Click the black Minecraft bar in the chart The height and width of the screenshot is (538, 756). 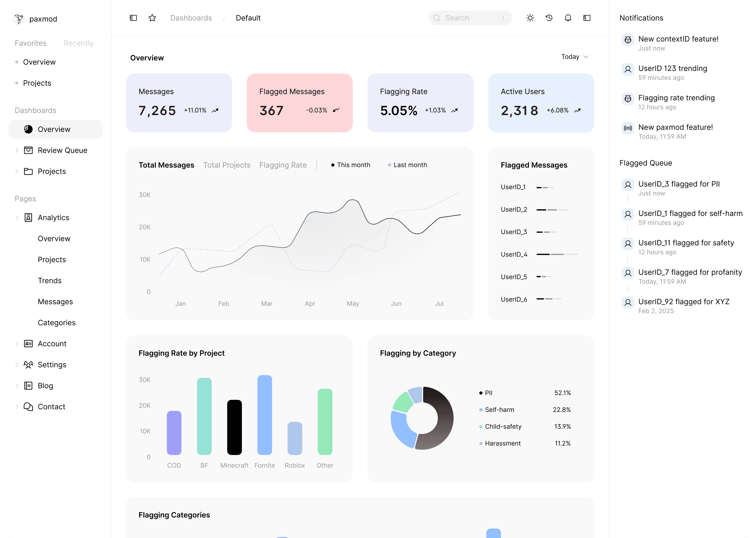(234, 427)
